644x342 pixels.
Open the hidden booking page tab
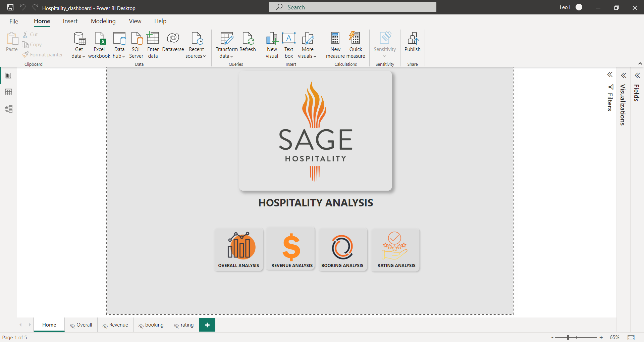(151, 325)
